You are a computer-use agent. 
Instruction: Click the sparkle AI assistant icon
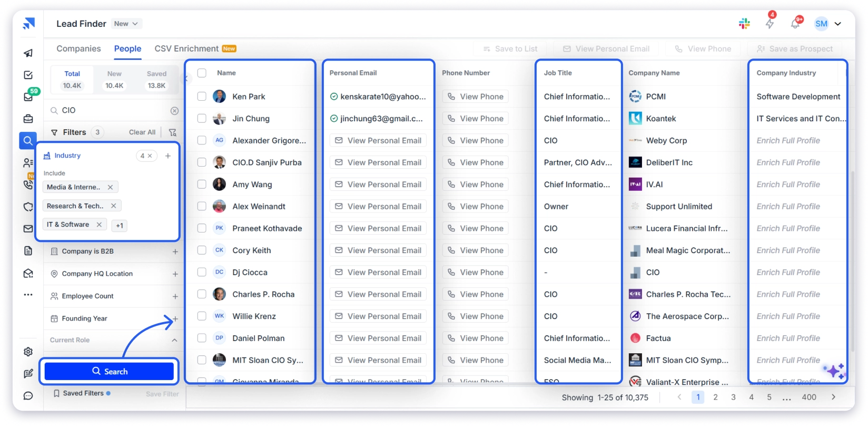click(835, 371)
